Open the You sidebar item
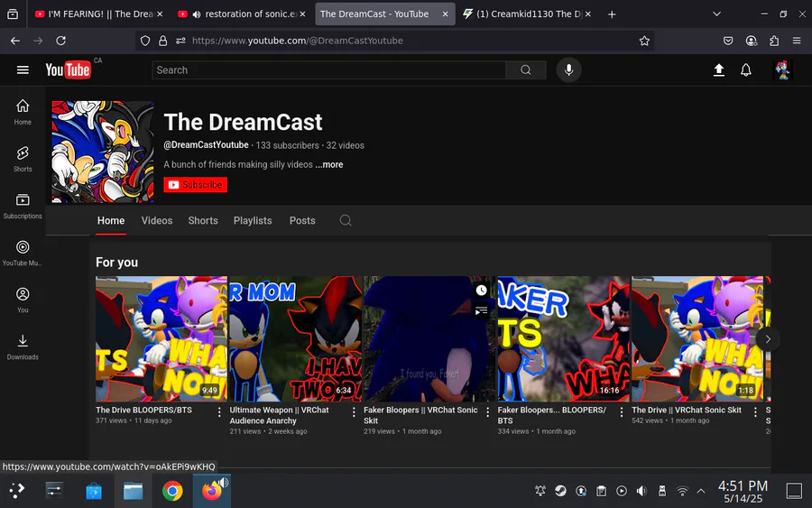 [23, 300]
